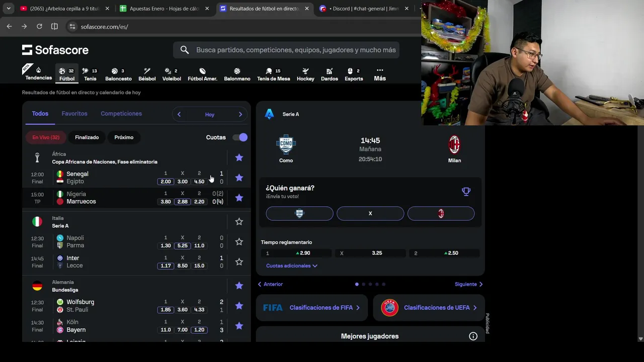Click the trophy icon in ¿Quién ganará?
Screen dimensions: 644x362
466,192
